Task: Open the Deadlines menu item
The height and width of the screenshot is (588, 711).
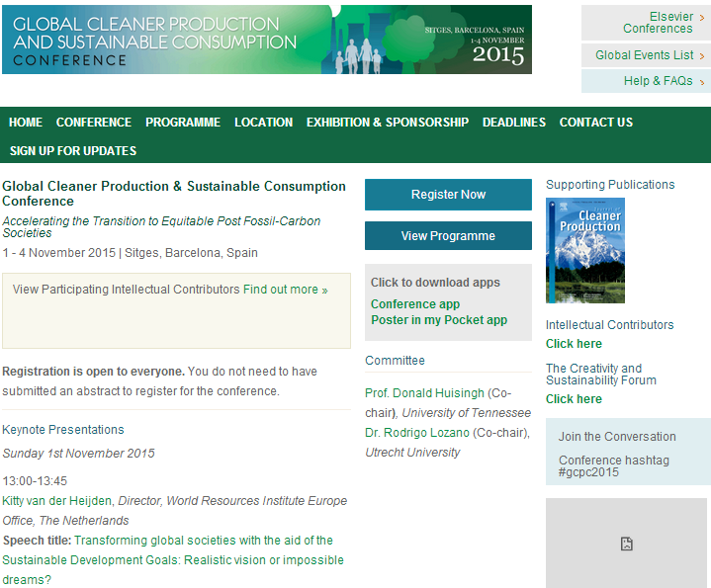Action: pos(513,123)
